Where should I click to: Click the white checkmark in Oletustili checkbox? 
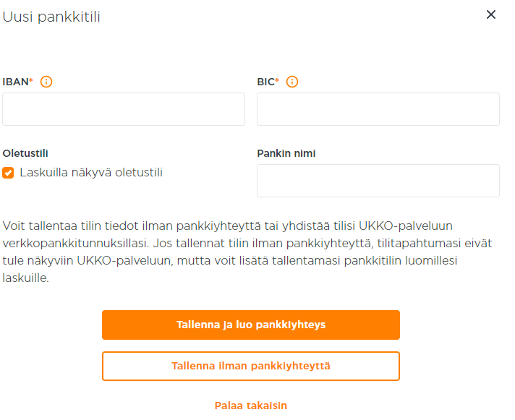8,173
